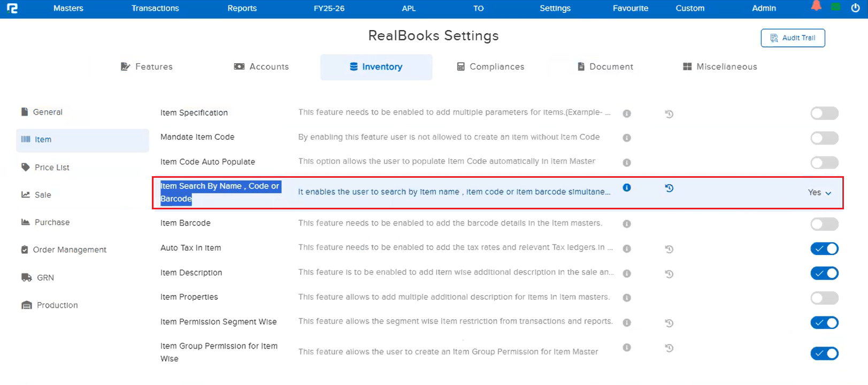Switch to the Document tab
The height and width of the screenshot is (385, 868).
click(x=605, y=66)
